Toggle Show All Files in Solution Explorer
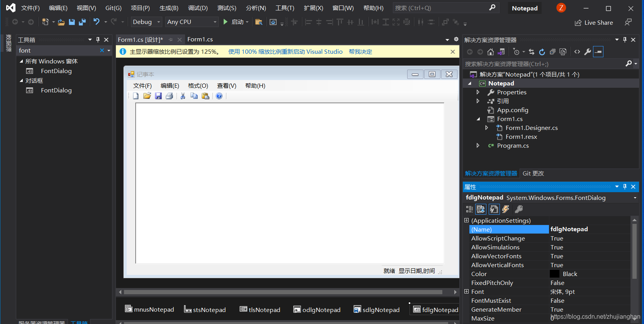The width and height of the screenshot is (644, 324). [563, 52]
